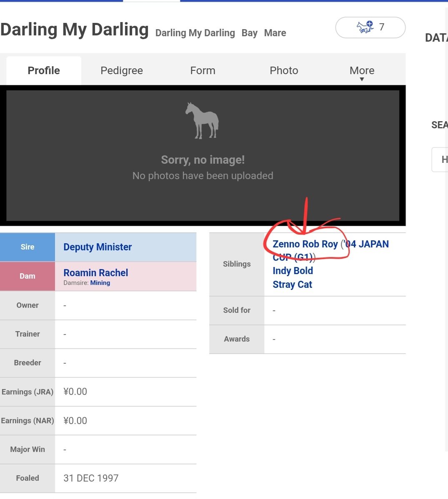Image resolution: width=448 pixels, height=499 pixels.
Task: Click the Sire row label
Action: [x=28, y=247]
